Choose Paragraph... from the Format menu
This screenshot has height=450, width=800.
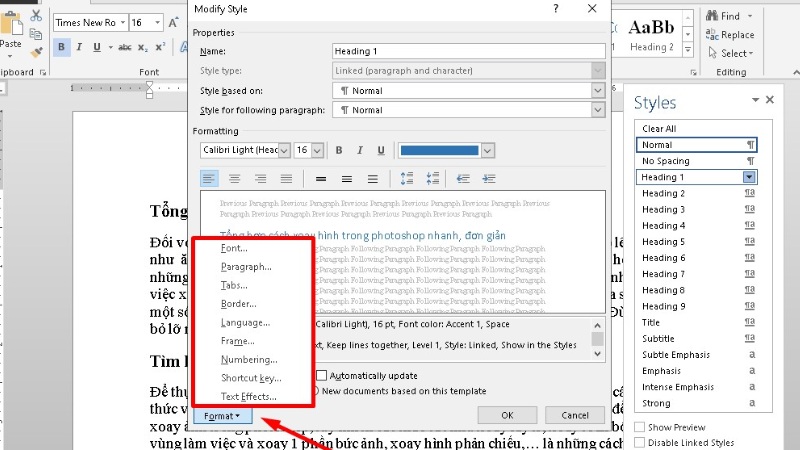click(x=246, y=267)
